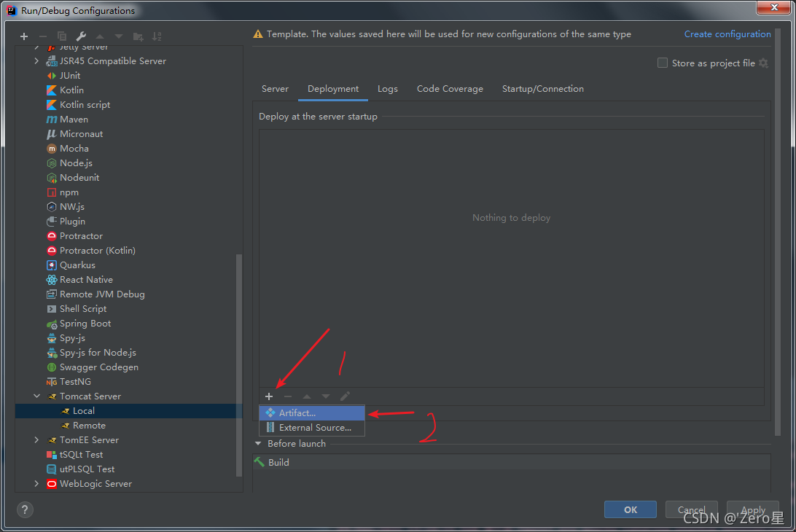Click the React Native atom icon
796x532 pixels.
(x=51, y=280)
